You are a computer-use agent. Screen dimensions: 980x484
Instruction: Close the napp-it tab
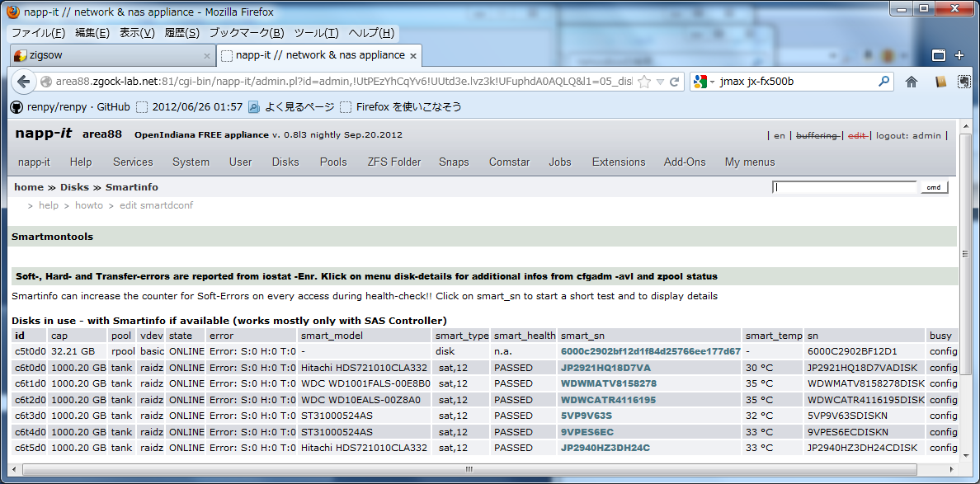click(413, 55)
